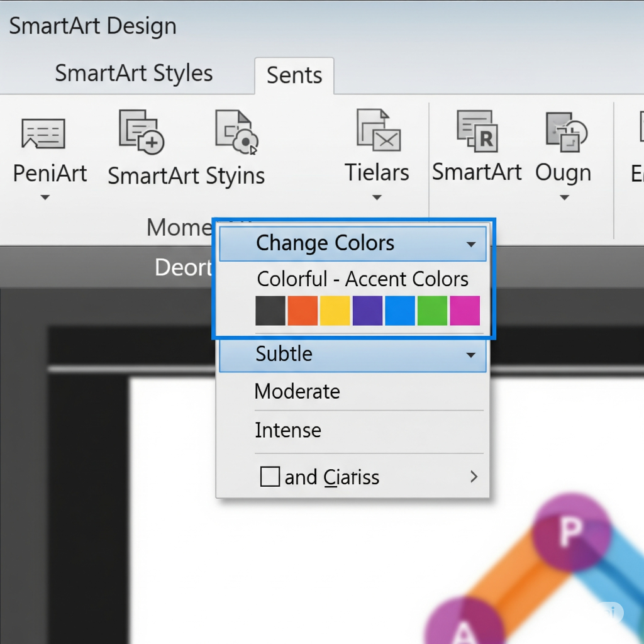This screenshot has width=644, height=644.
Task: Expand the Tielars dropdown arrow
Action: (377, 197)
